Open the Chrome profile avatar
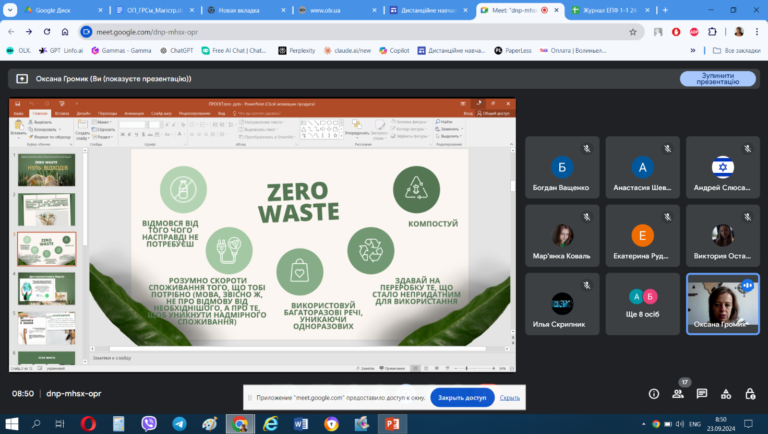 pyautogui.click(x=739, y=32)
